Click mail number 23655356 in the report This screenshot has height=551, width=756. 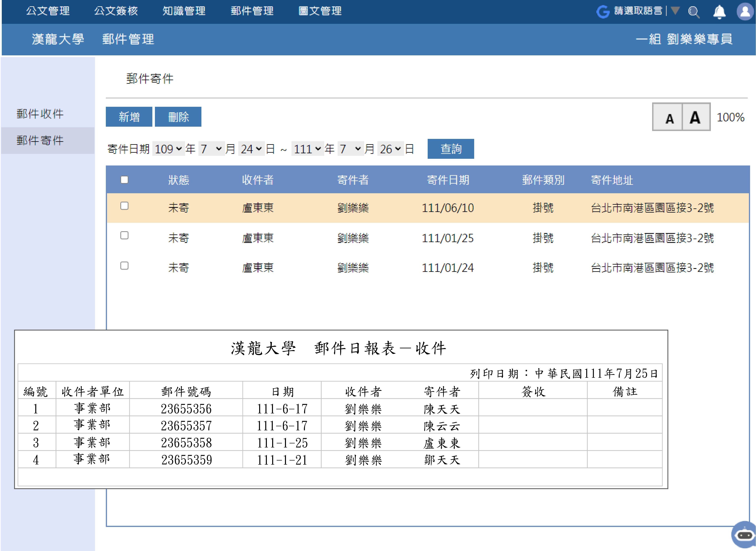(x=186, y=409)
